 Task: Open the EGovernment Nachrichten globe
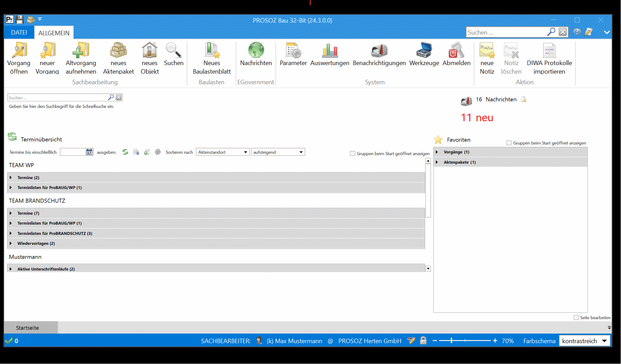(256, 54)
